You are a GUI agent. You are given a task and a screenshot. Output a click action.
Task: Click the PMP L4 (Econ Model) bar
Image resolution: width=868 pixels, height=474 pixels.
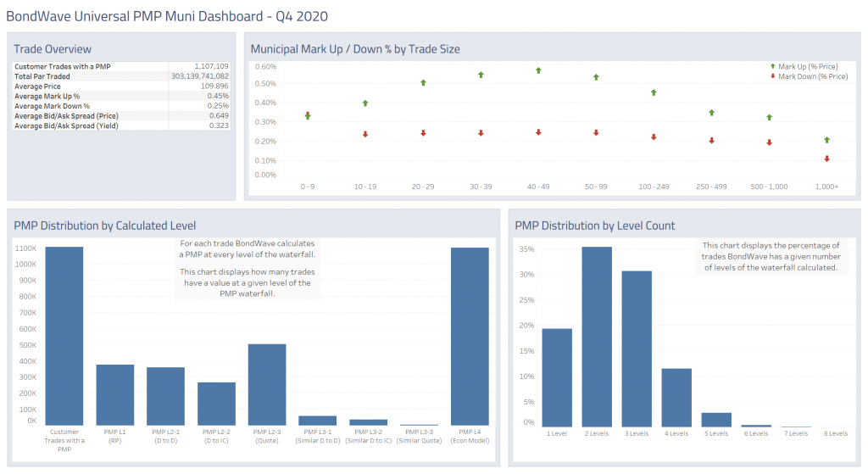tap(470, 337)
